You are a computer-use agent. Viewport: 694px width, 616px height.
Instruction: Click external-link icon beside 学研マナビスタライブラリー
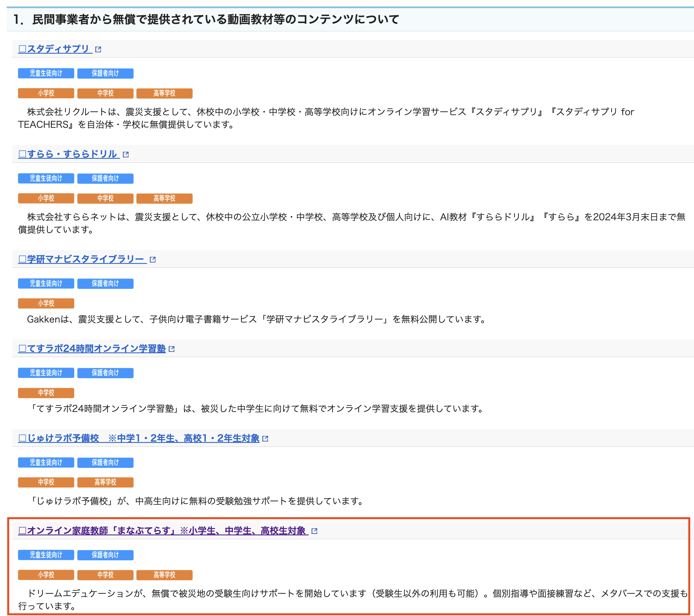point(152,260)
